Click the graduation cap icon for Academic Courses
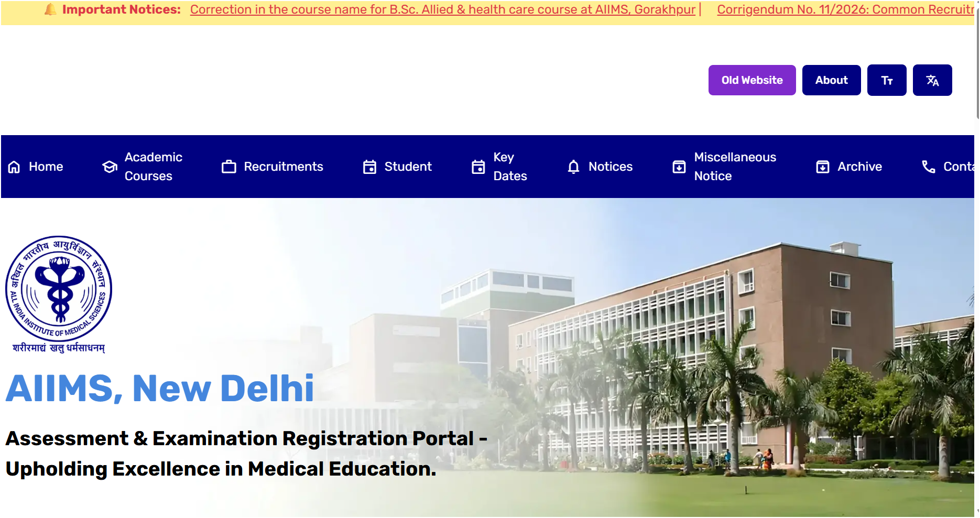The height and width of the screenshot is (518, 980). click(x=110, y=167)
